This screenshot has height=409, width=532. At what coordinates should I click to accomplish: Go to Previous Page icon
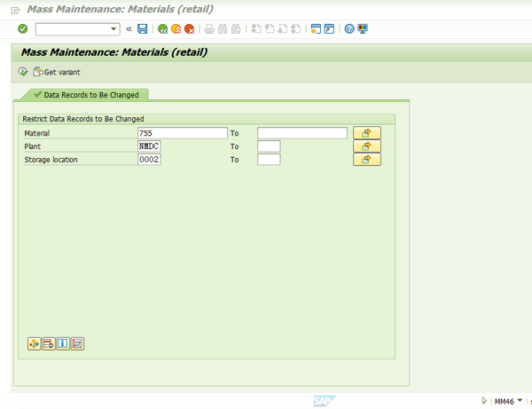click(x=270, y=29)
